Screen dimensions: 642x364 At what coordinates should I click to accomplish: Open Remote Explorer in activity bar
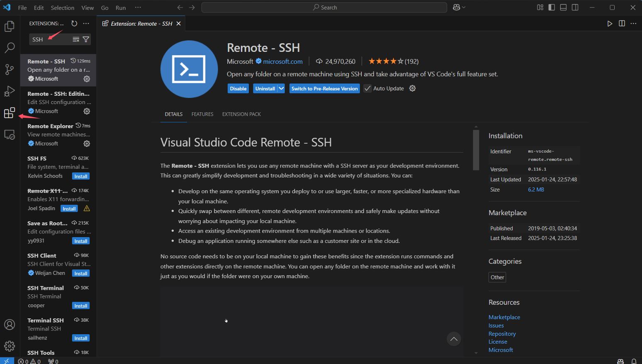pyautogui.click(x=9, y=135)
